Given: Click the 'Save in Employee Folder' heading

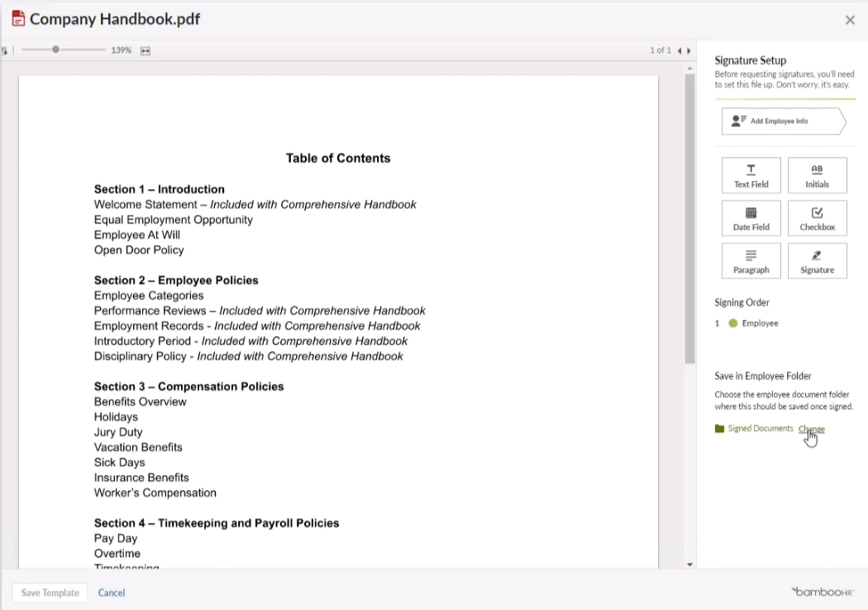Looking at the screenshot, I should (x=763, y=376).
